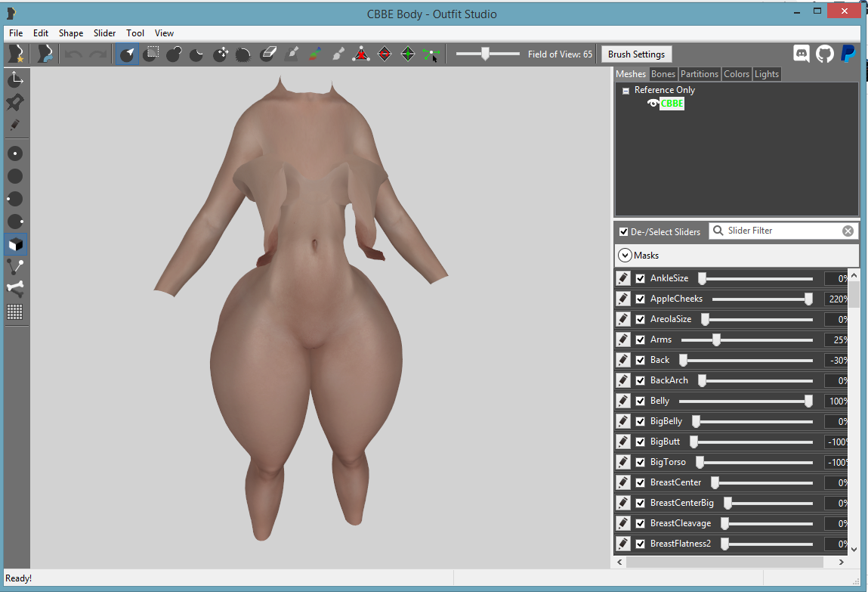Switch to the Colors tab
This screenshot has width=868, height=592.
point(737,74)
